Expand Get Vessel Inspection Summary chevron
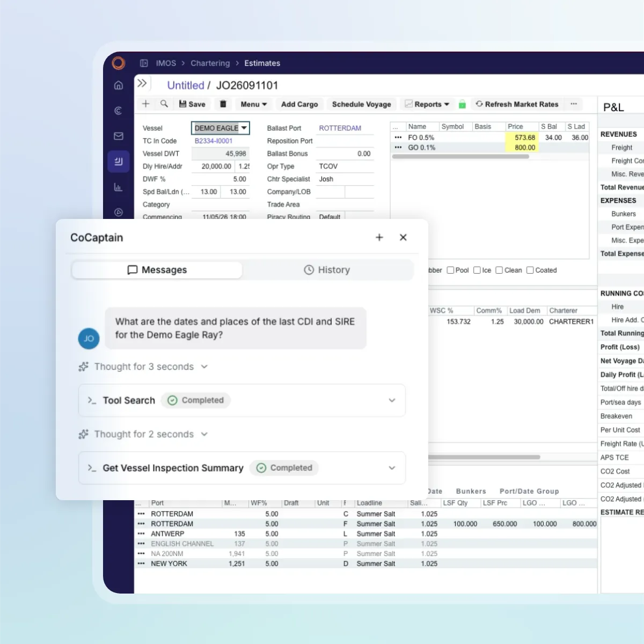Viewport: 644px width, 644px height. tap(392, 468)
